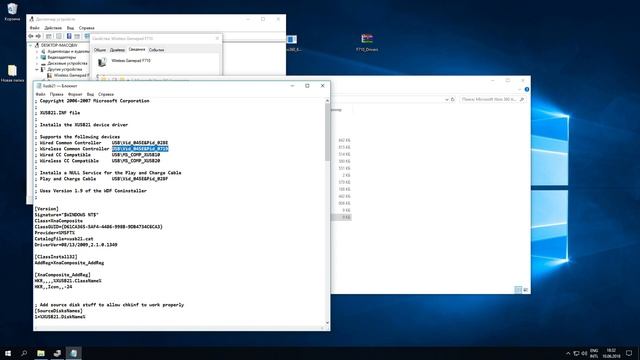This screenshot has width=640, height=360.
Task: Open the Recycle Bin desktop icon
Action: pyautogui.click(x=12, y=11)
